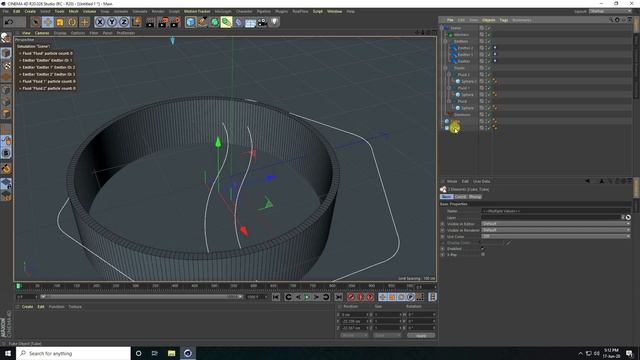Play the animation forward
Viewport: 640px width, 360px height.
click(x=307, y=297)
